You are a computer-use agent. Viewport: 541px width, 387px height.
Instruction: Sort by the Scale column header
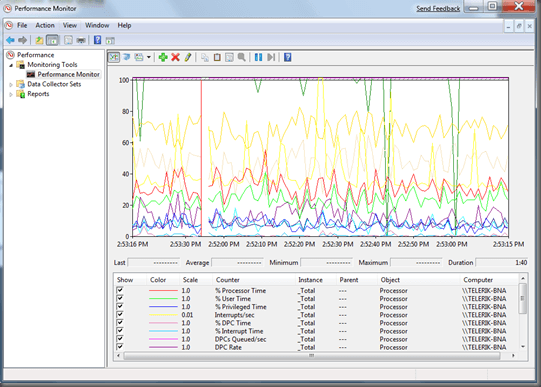196,280
